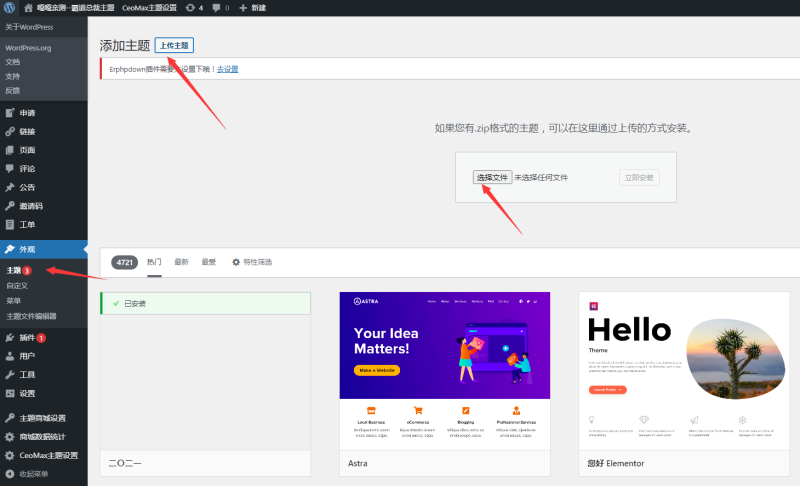Open 特性筛选 gear filter
The height and width of the screenshot is (486, 800).
[252, 262]
